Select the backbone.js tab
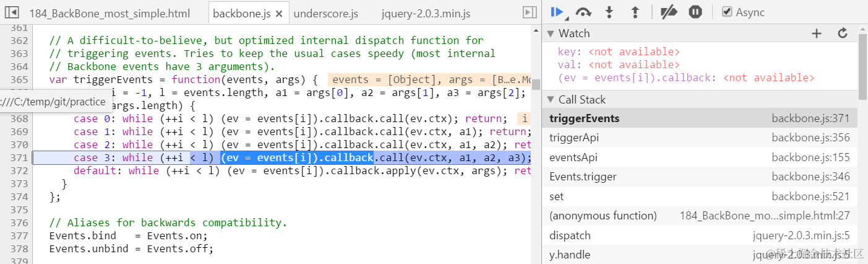 241,13
